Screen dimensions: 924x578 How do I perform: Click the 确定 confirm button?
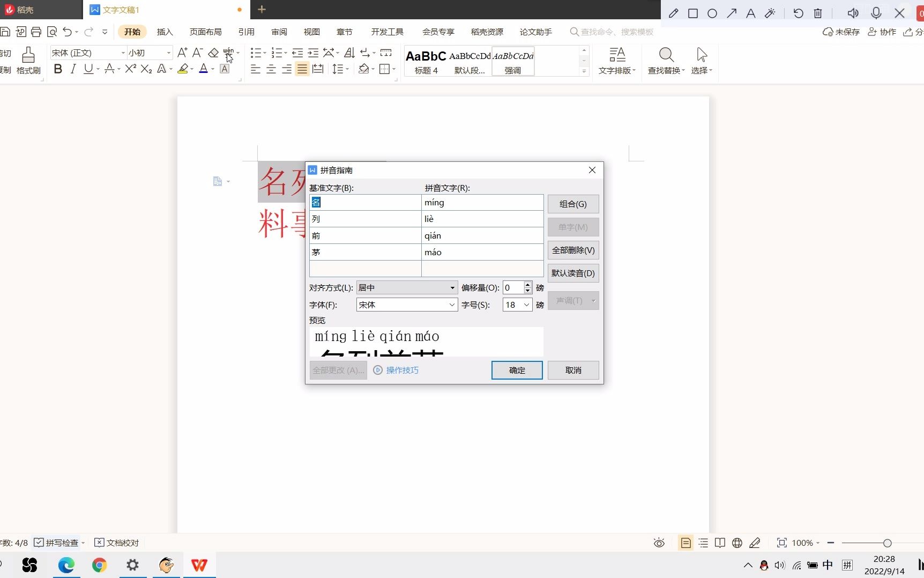pyautogui.click(x=516, y=370)
